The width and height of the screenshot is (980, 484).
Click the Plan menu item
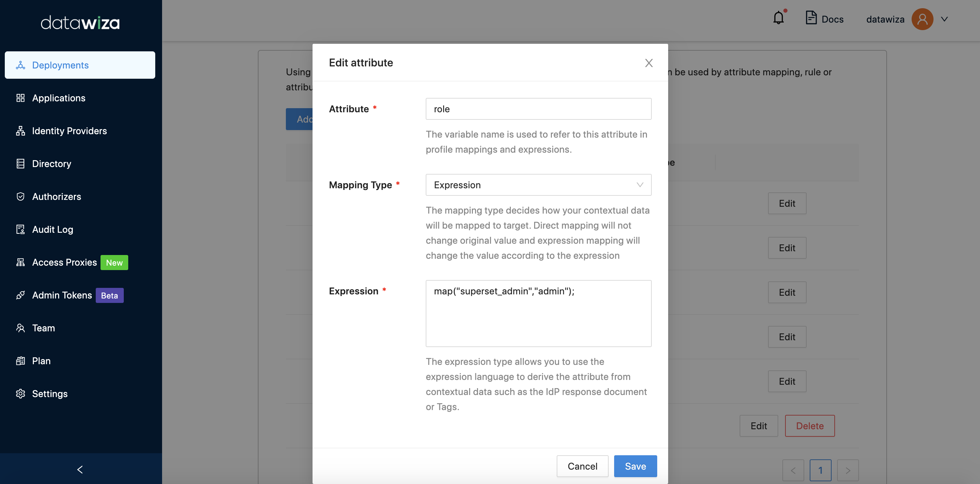[41, 360]
